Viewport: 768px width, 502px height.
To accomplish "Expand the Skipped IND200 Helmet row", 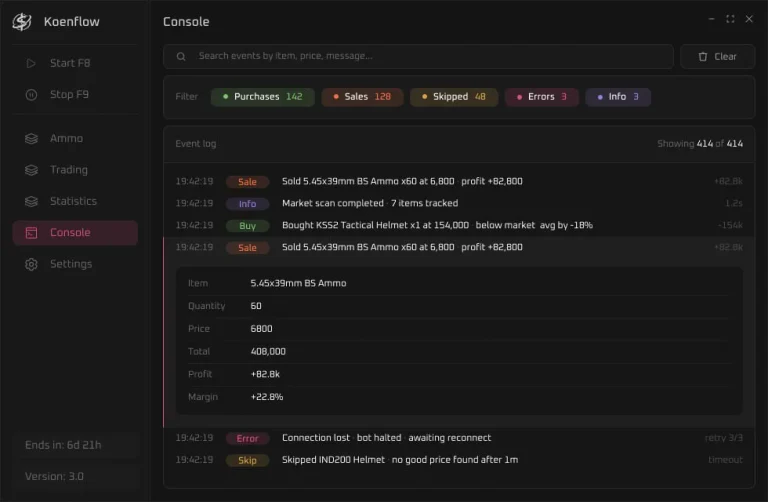I will (x=459, y=460).
